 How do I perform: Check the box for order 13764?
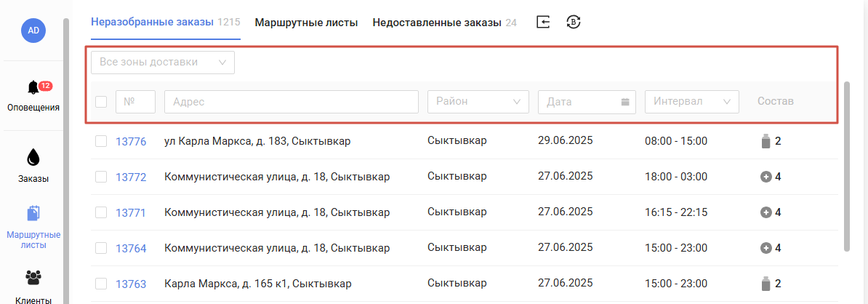coord(101,248)
